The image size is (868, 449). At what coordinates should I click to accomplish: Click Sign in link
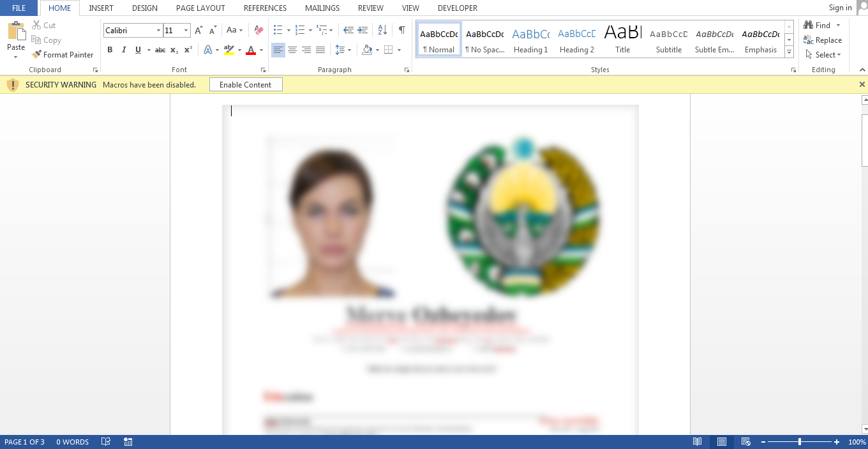pyautogui.click(x=840, y=8)
